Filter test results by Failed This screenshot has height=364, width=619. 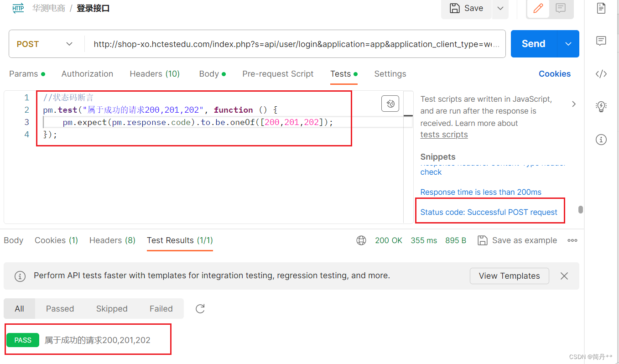pyautogui.click(x=161, y=309)
